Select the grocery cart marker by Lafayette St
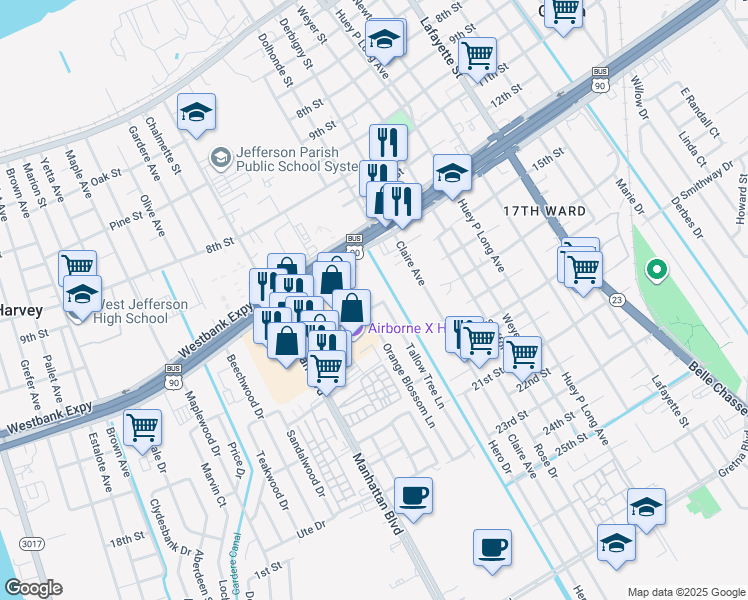Image resolution: width=748 pixels, height=600 pixels. [x=479, y=54]
